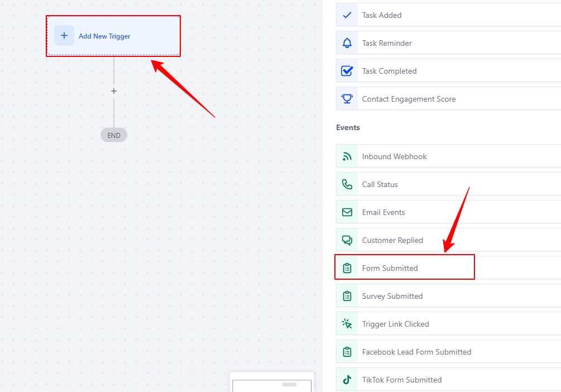561x392 pixels.
Task: Click the Email Events envelope icon
Action: click(347, 212)
